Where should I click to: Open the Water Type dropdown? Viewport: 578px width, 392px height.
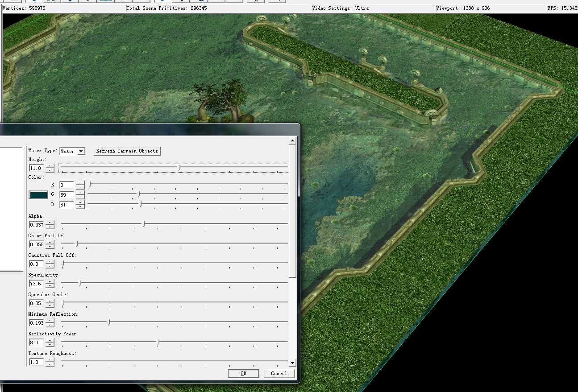point(81,151)
